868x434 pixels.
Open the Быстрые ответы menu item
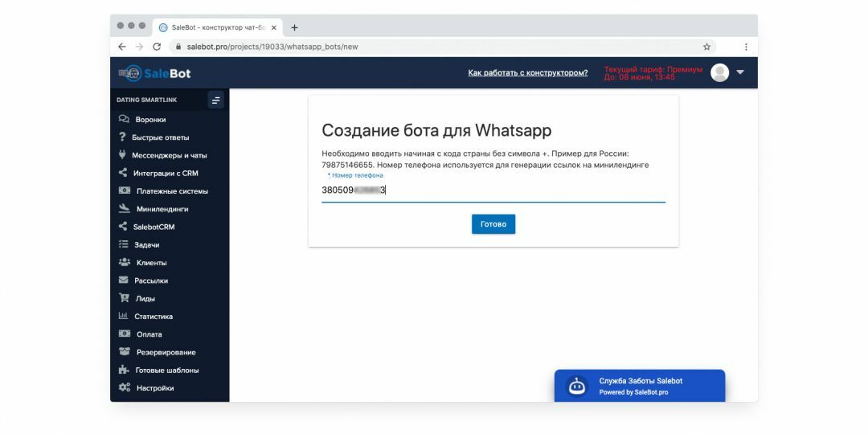160,137
